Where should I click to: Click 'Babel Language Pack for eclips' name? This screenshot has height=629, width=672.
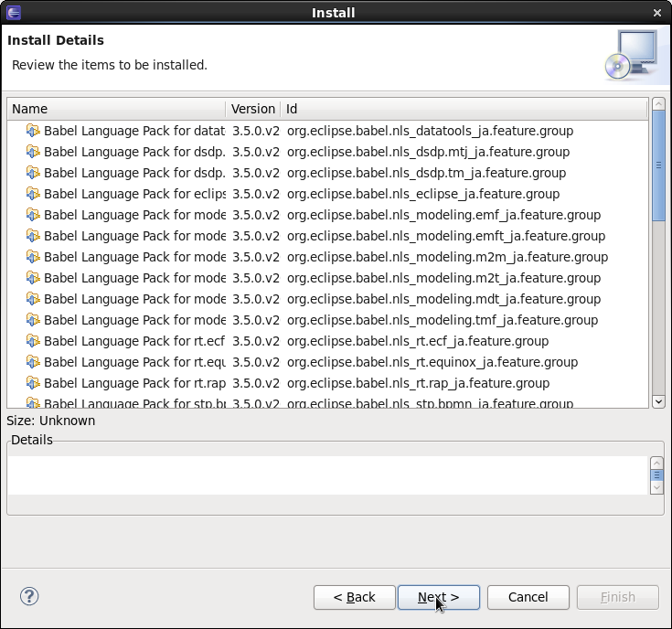[134, 194]
